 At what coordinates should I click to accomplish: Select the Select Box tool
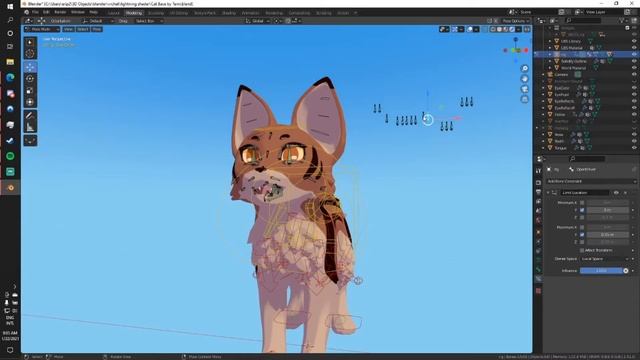[x=30, y=42]
